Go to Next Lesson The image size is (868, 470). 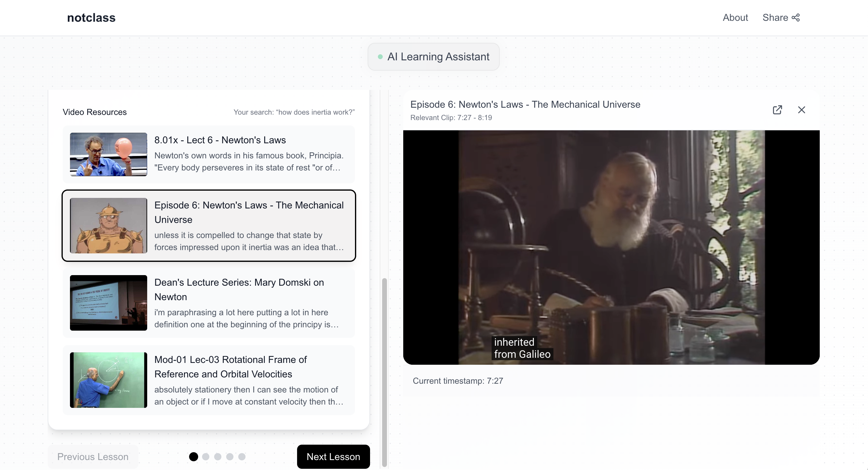[x=333, y=456]
